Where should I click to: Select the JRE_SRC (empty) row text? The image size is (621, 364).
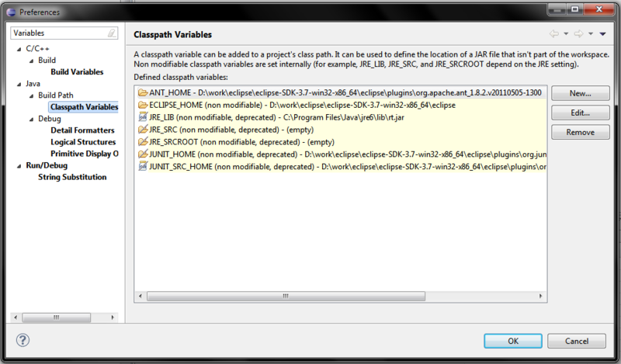click(x=231, y=130)
